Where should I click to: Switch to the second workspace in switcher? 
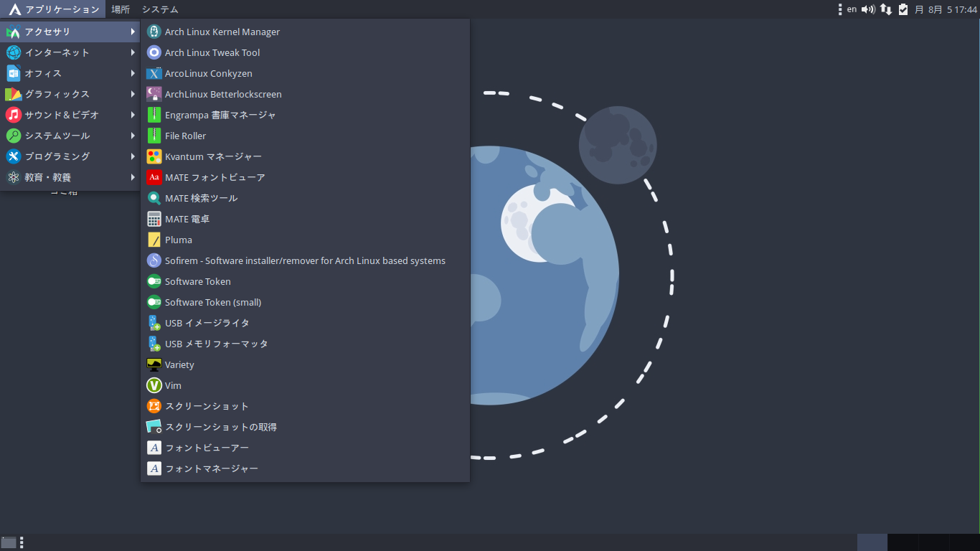(x=903, y=542)
